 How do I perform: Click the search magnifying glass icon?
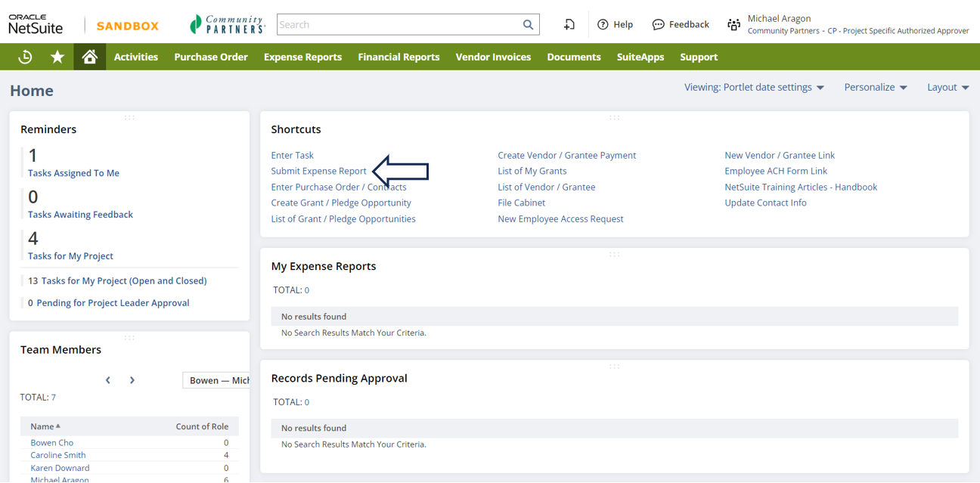click(x=528, y=25)
